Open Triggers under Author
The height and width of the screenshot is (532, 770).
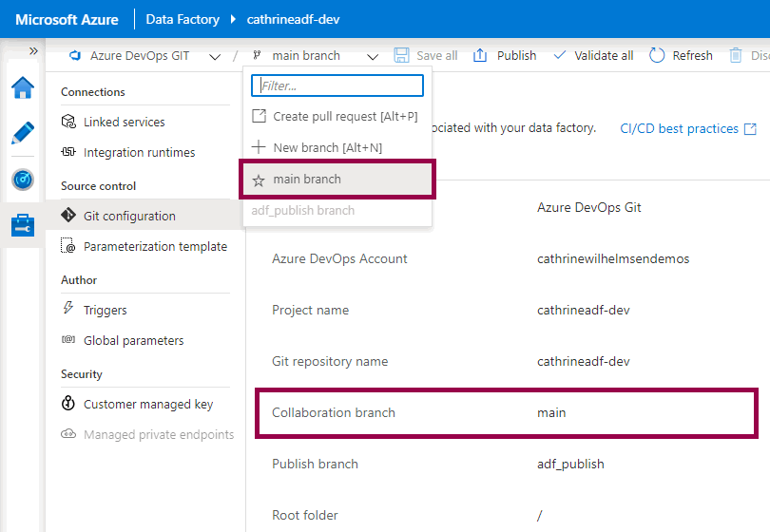tap(105, 310)
